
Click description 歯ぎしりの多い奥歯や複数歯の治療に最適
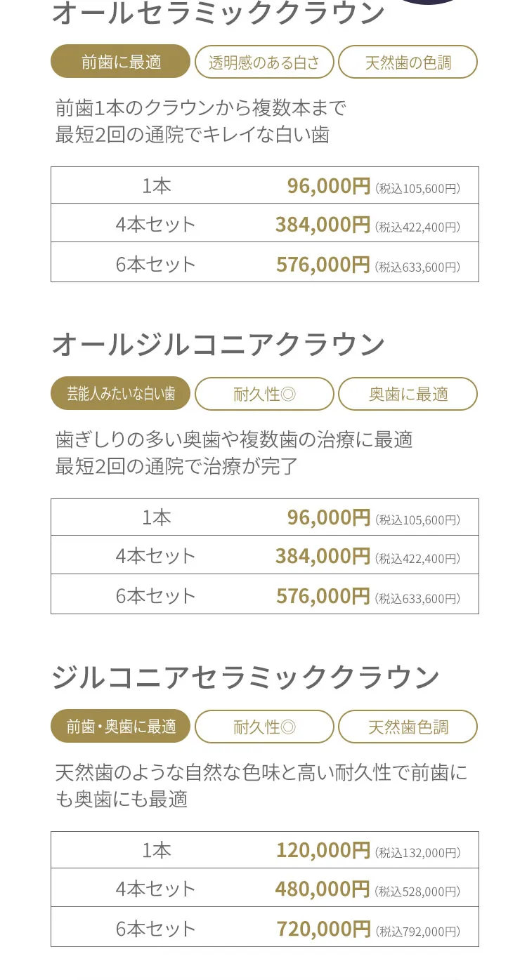tap(234, 439)
